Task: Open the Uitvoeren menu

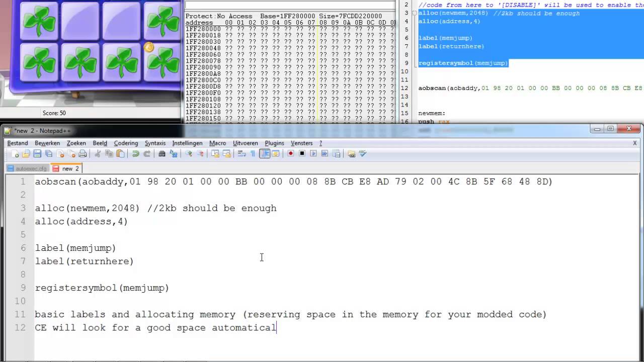Action: [246, 143]
